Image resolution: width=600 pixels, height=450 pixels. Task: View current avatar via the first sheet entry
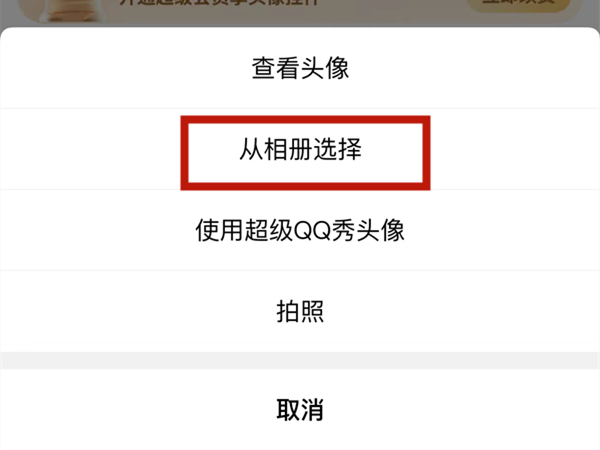[300, 68]
